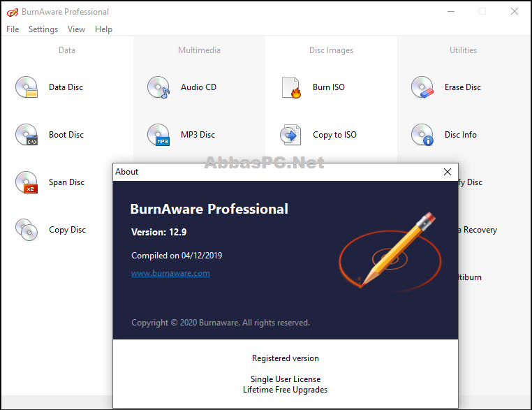Click the Single User License text
Viewport: 532px width, 410px height.
[x=286, y=379]
